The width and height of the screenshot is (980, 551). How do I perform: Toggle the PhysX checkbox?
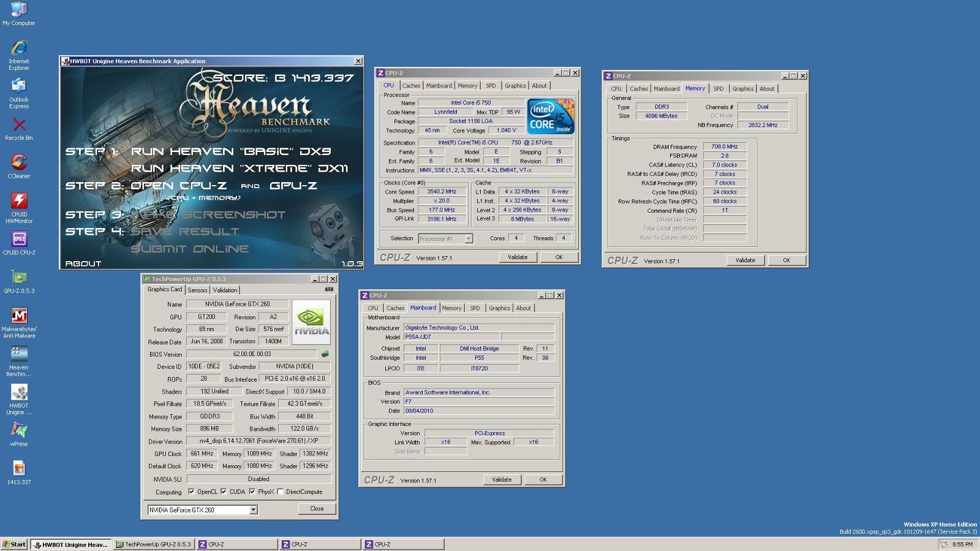(x=252, y=492)
